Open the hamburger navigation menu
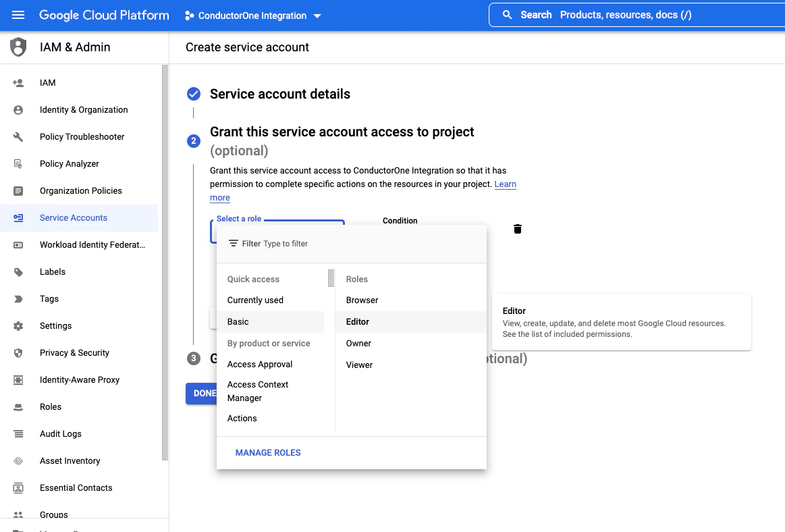 pos(18,15)
